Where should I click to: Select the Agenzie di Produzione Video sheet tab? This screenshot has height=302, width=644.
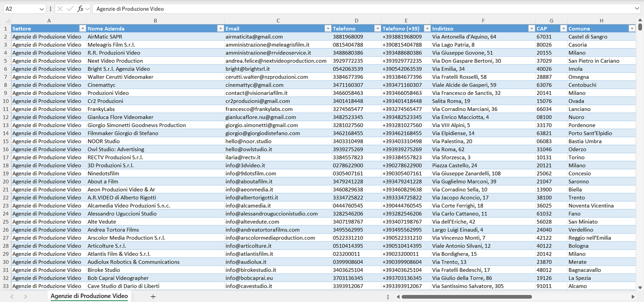89,296
